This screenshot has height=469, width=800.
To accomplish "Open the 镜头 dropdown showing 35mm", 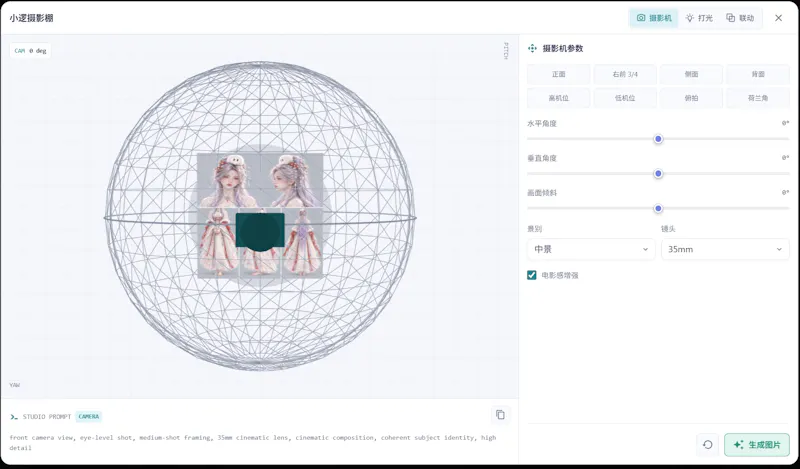I will (725, 250).
